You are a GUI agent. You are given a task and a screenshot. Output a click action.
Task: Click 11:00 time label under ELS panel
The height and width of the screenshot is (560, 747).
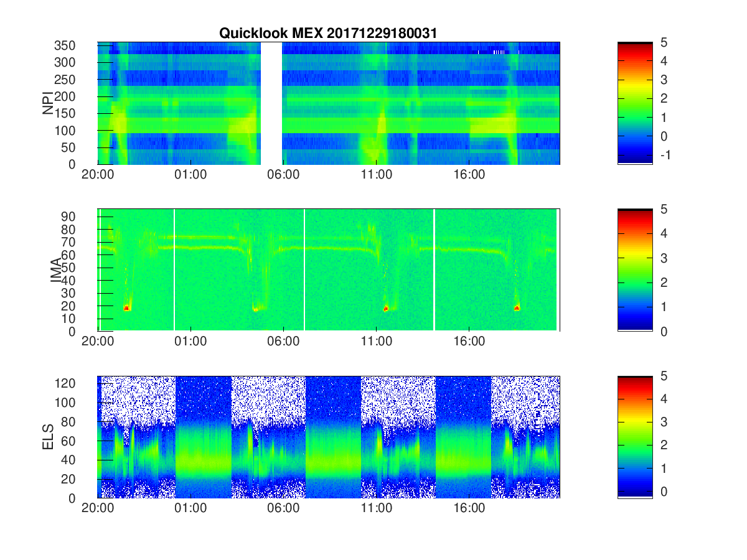(x=376, y=508)
